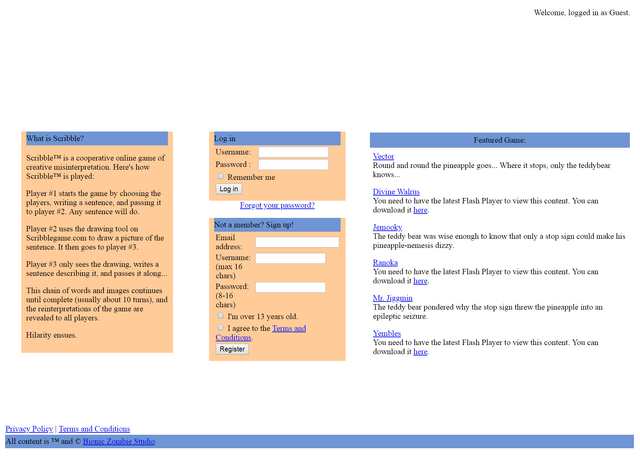640x456 pixels.
Task: Click the Register button
Action: coord(232,349)
